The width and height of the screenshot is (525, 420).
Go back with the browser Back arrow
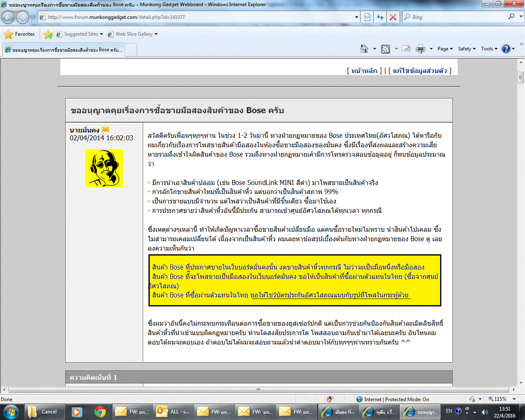click(8, 17)
